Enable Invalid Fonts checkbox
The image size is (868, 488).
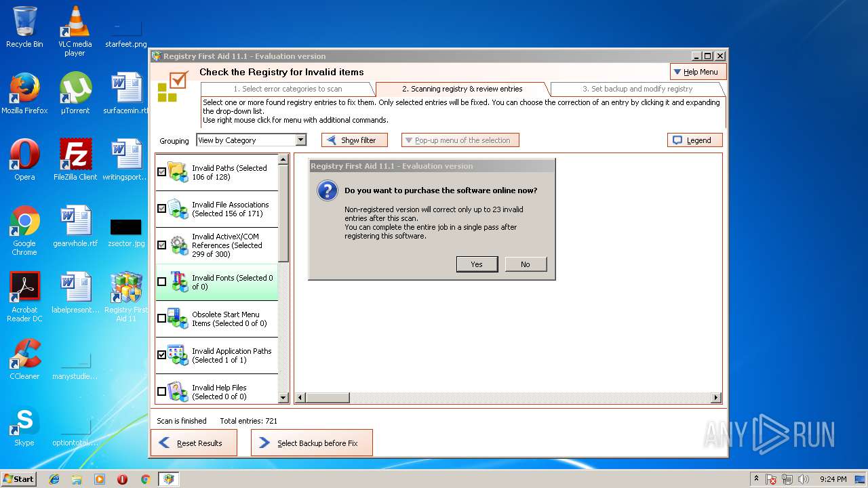click(161, 282)
